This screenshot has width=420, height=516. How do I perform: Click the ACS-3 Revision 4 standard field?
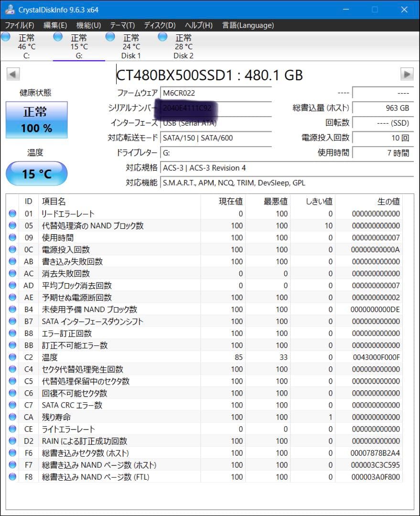[x=287, y=168]
